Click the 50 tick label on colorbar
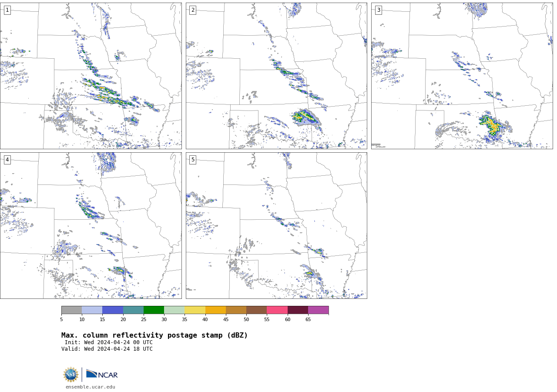Screen dimensions: 557x392 click(246, 320)
